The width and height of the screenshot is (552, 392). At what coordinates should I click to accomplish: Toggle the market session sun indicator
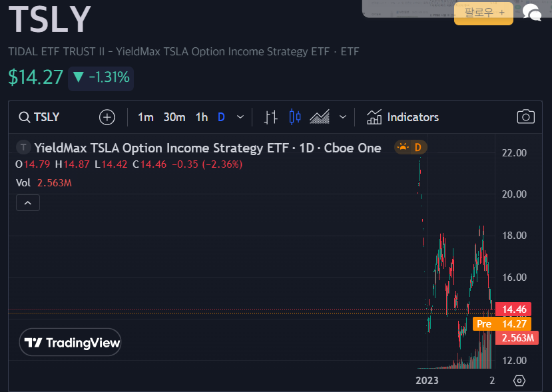404,148
